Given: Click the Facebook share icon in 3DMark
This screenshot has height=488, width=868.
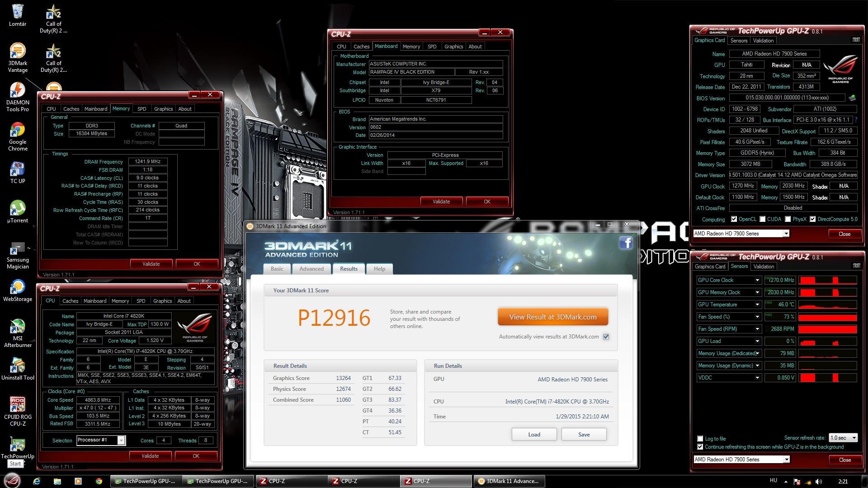Looking at the screenshot, I should (x=626, y=243).
